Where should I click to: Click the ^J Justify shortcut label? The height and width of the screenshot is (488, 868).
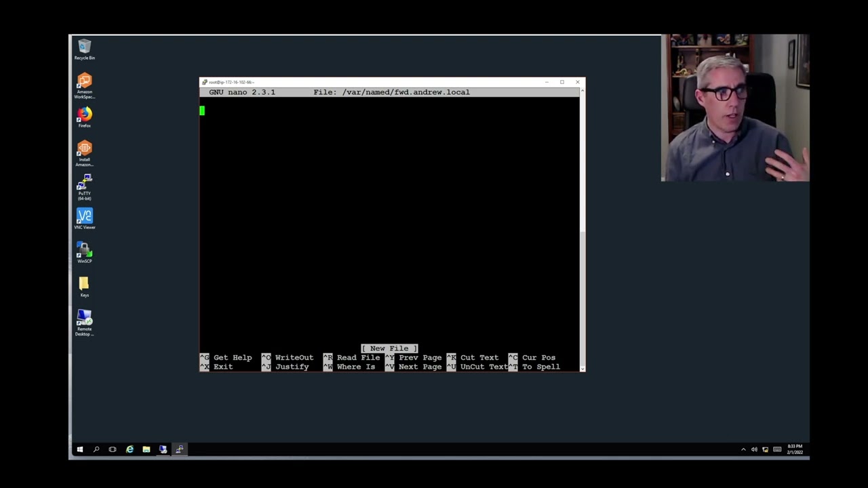click(x=285, y=367)
